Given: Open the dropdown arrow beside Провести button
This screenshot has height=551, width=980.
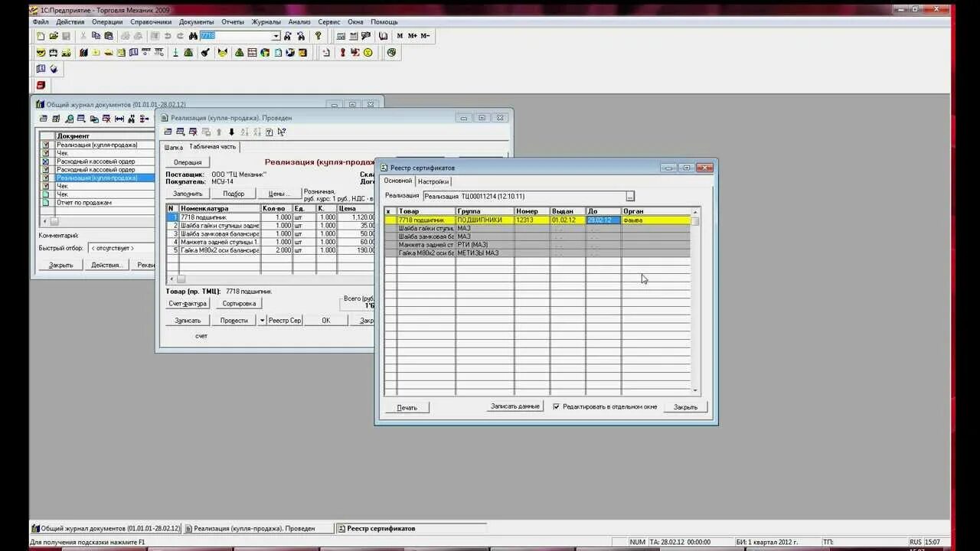Looking at the screenshot, I should point(262,321).
